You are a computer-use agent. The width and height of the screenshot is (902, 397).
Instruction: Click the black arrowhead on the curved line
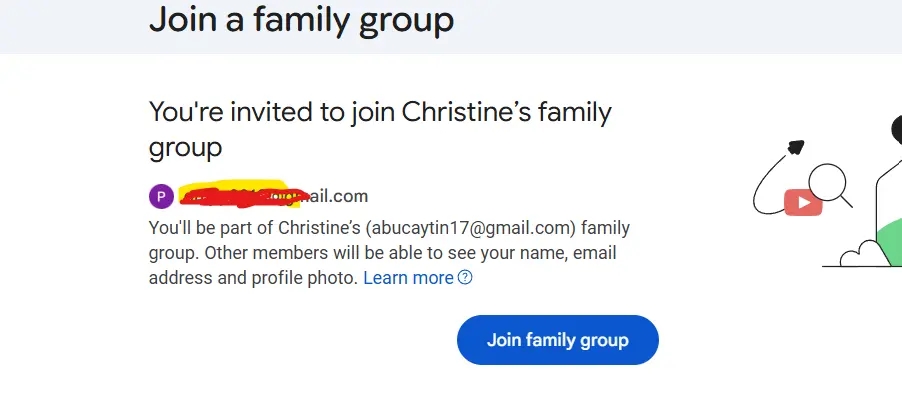coord(796,147)
